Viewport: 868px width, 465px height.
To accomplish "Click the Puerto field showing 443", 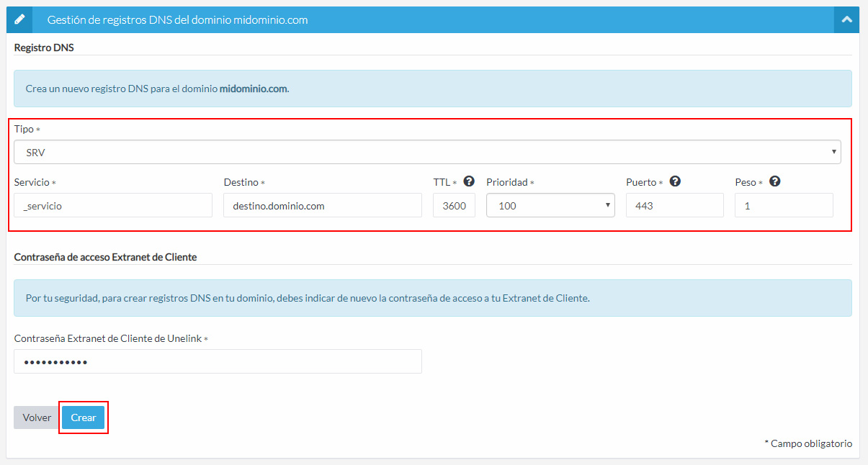I will 674,205.
